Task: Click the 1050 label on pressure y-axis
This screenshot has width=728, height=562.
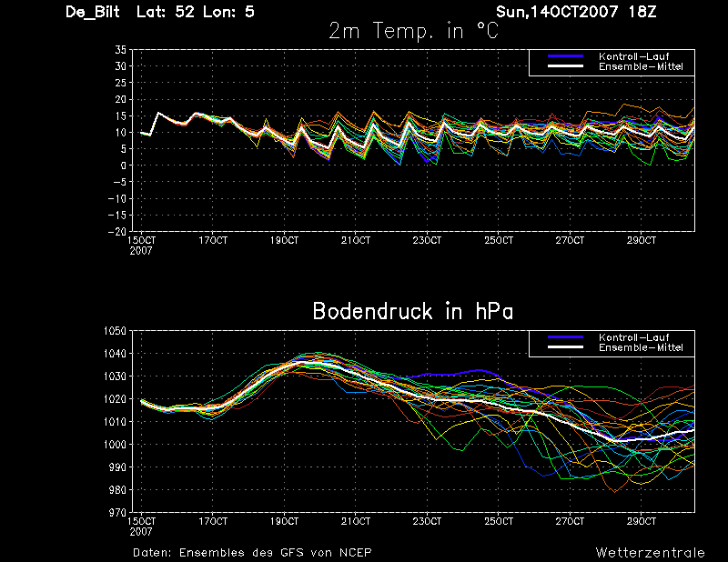Action: pyautogui.click(x=115, y=331)
